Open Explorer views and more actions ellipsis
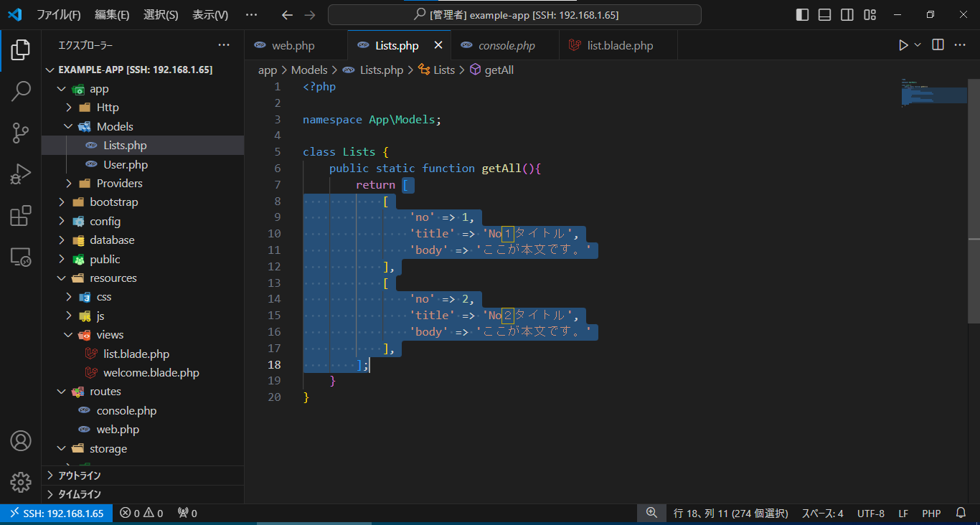Screen dimensions: 980x525 pos(224,45)
